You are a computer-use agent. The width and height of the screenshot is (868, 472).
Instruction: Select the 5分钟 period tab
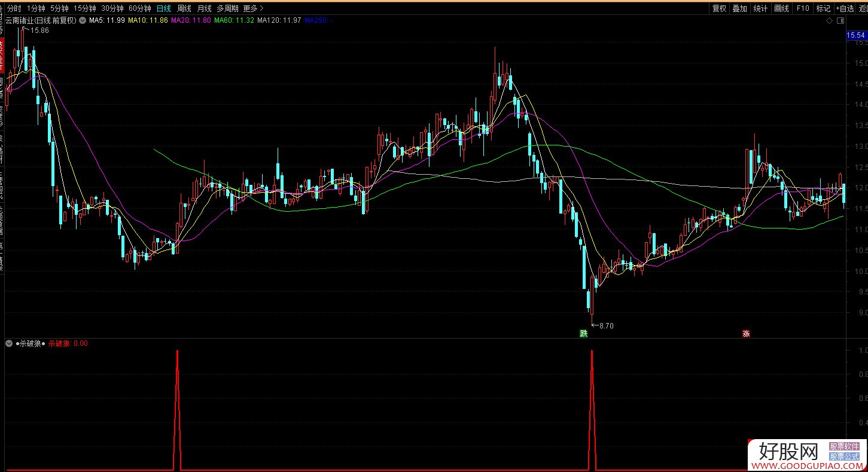tap(59, 8)
